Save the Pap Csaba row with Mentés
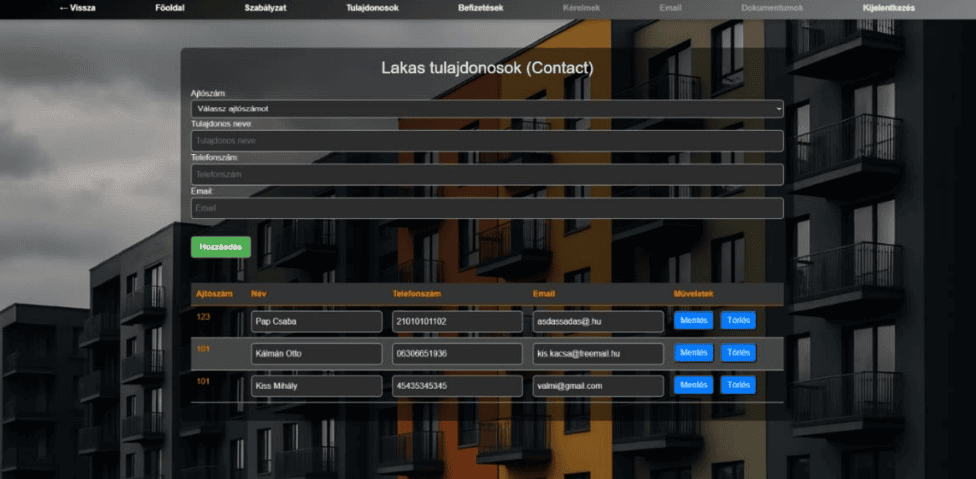The image size is (976, 479). tap(693, 321)
